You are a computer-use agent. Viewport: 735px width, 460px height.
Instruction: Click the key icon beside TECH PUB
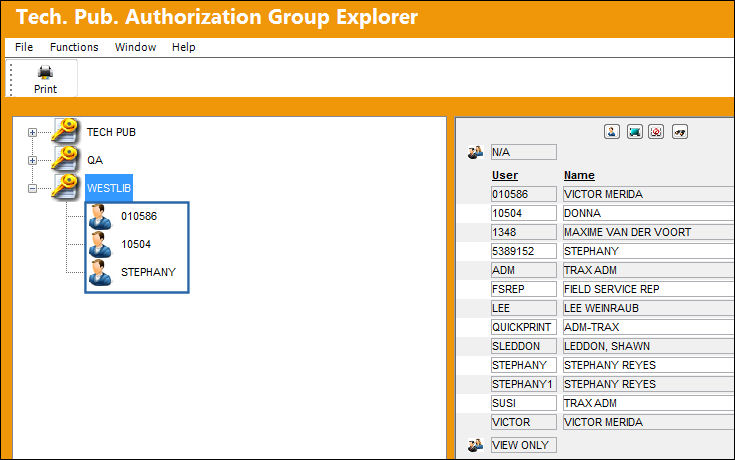[x=66, y=131]
